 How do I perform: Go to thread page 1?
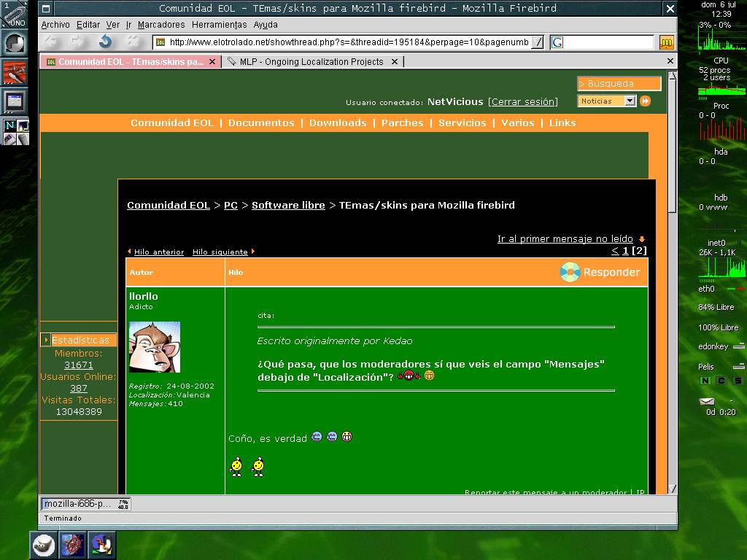tap(625, 251)
